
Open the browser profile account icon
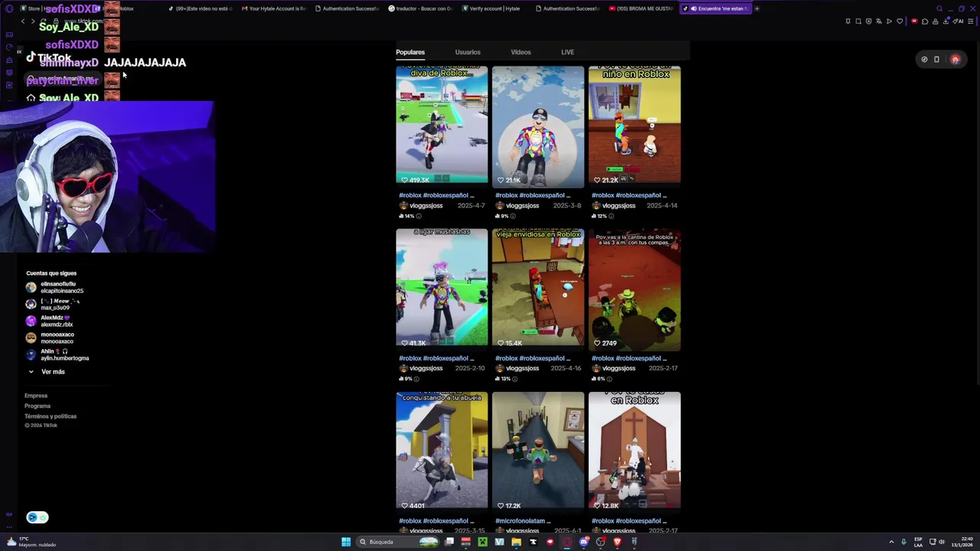(935, 21)
